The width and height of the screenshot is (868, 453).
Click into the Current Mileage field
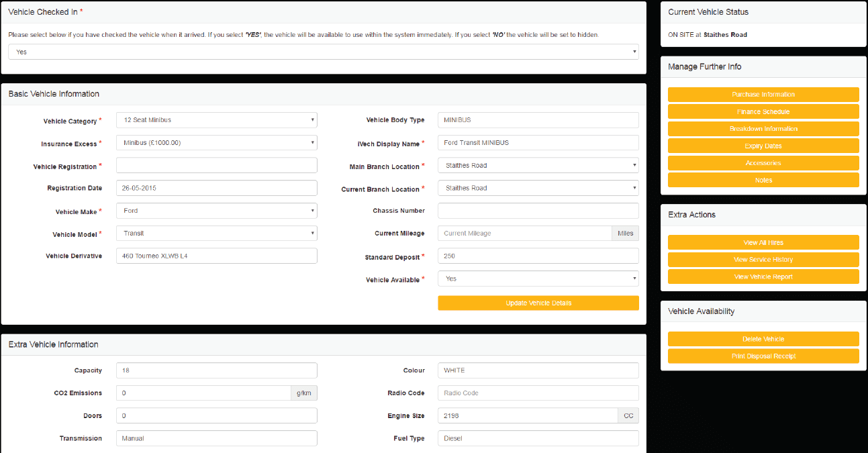point(524,234)
